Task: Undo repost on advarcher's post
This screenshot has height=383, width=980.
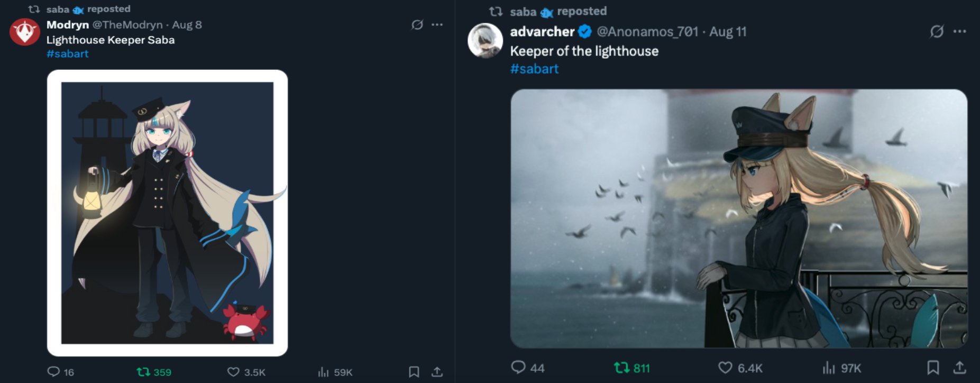Action: (621, 367)
